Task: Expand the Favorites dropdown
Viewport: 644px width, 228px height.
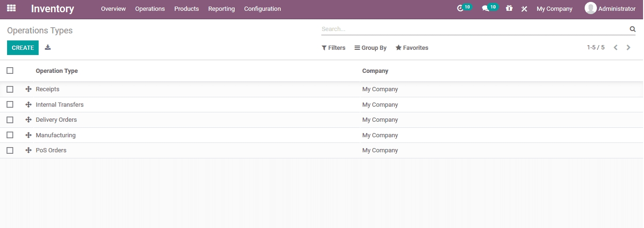Action: tap(412, 48)
